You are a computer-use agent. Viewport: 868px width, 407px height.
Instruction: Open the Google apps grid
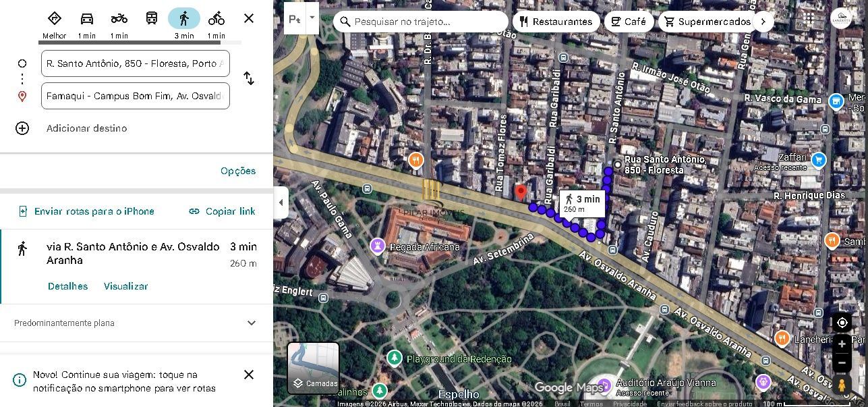809,19
